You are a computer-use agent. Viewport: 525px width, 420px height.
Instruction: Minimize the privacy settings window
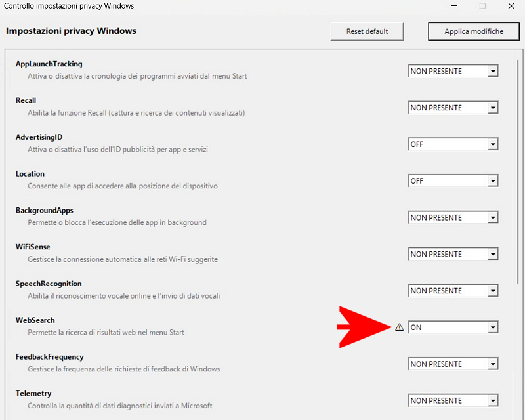[453, 6]
